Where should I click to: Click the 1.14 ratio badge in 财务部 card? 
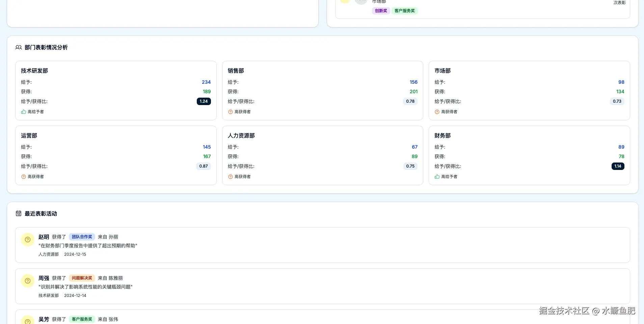click(x=617, y=166)
